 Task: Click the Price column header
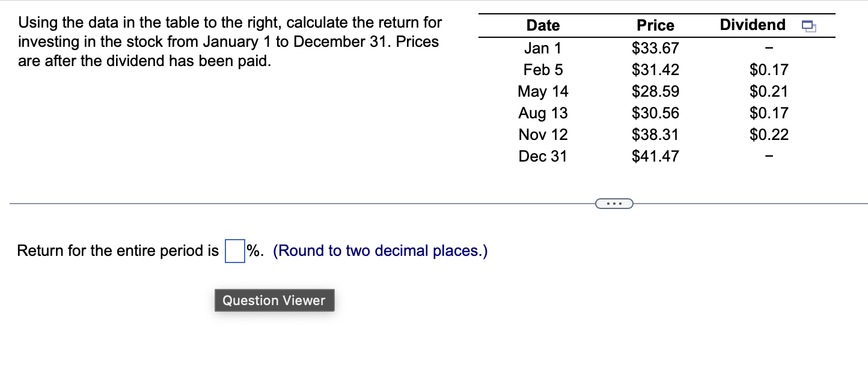click(x=655, y=25)
